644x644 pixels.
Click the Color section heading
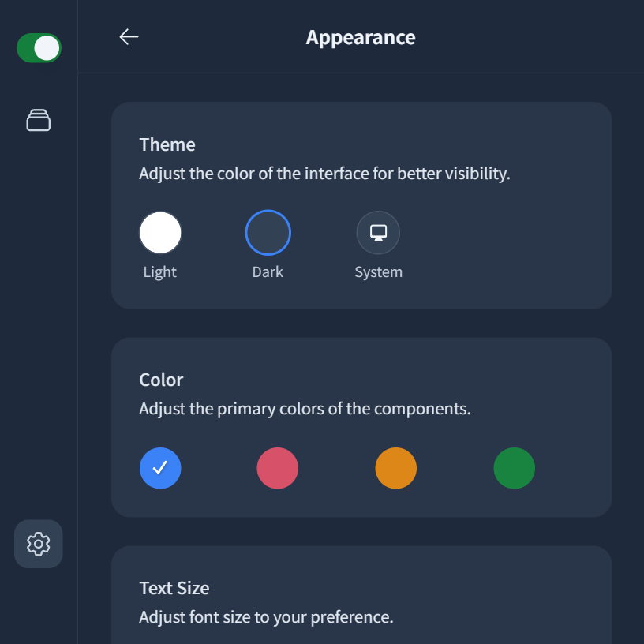(161, 380)
